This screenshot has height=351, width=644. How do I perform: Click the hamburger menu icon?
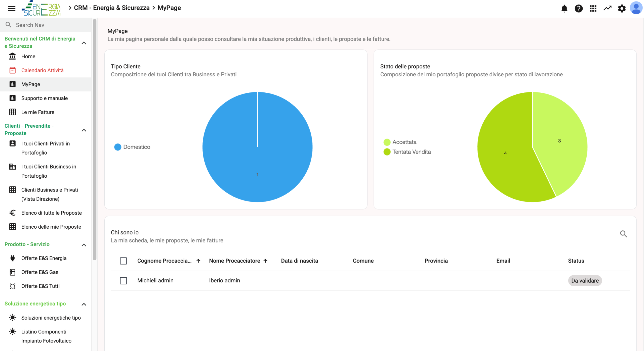click(12, 9)
